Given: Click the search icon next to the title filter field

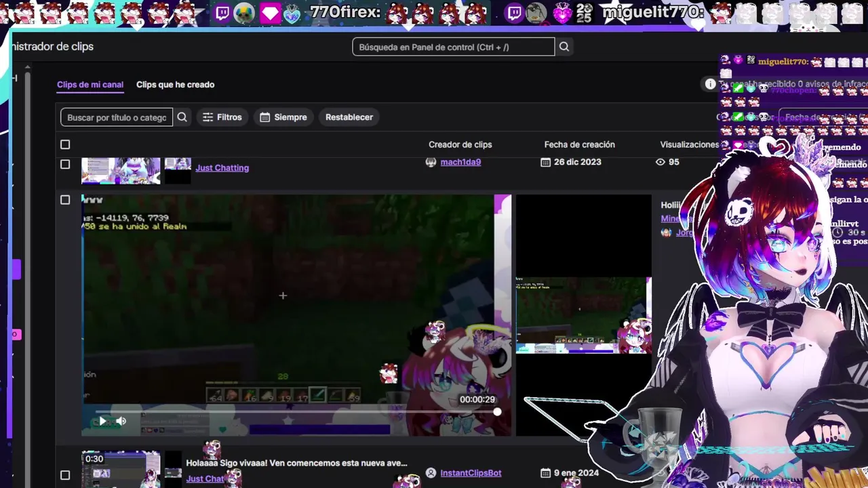Looking at the screenshot, I should coord(182,117).
